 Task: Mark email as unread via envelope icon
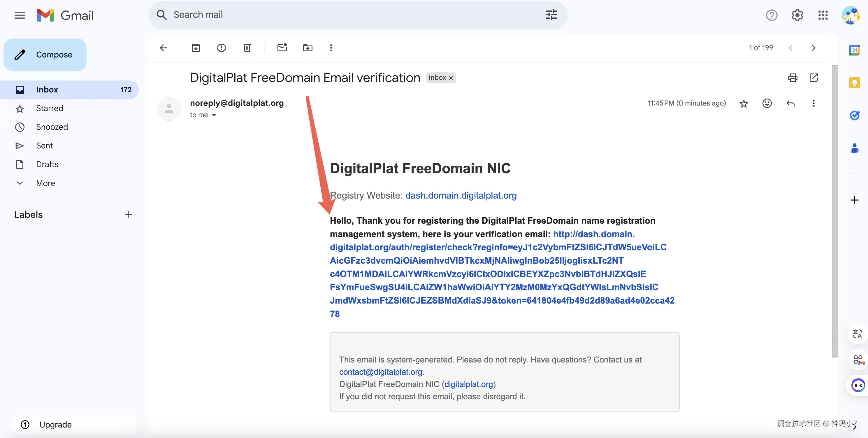pos(282,48)
